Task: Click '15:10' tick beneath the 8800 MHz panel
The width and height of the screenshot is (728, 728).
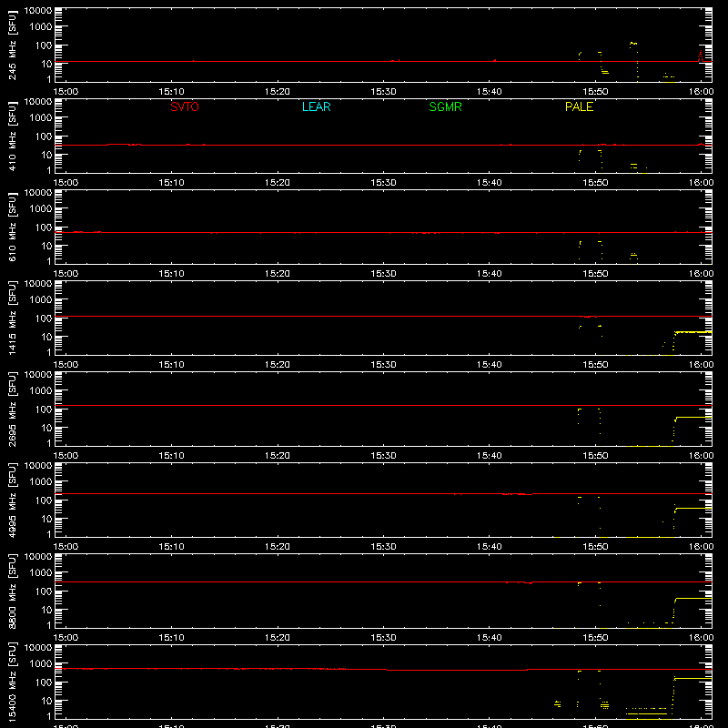Action: (x=171, y=638)
